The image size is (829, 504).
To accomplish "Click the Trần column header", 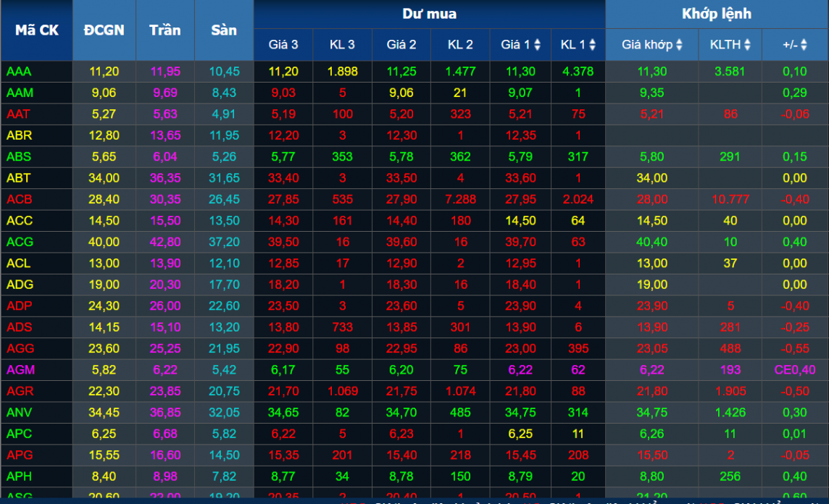I will coord(164,30).
